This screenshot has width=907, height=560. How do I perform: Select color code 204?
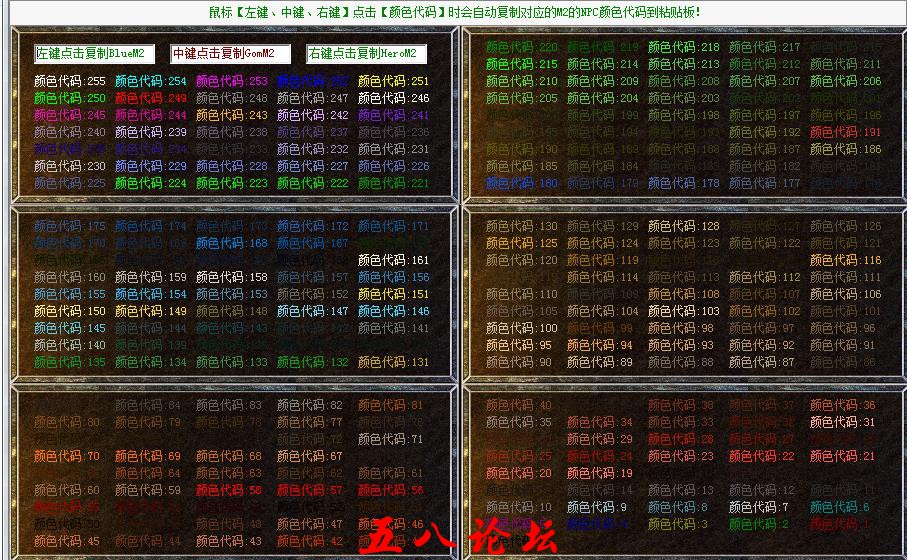click(x=603, y=98)
